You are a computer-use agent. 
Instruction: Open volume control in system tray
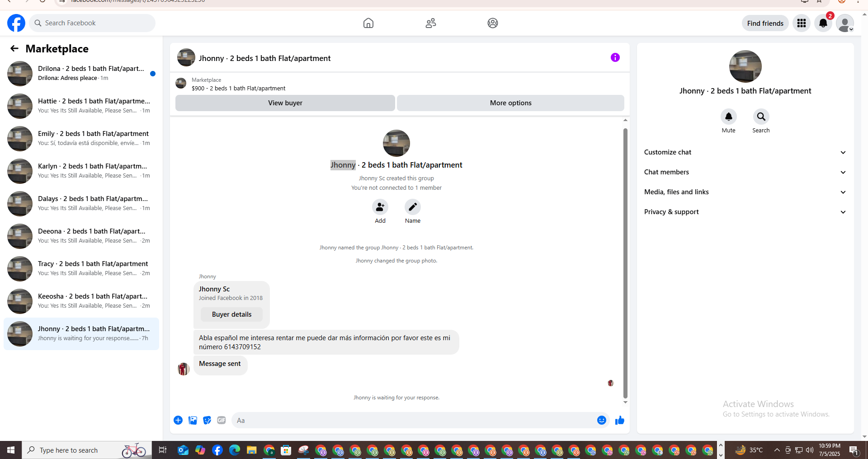[x=809, y=450]
